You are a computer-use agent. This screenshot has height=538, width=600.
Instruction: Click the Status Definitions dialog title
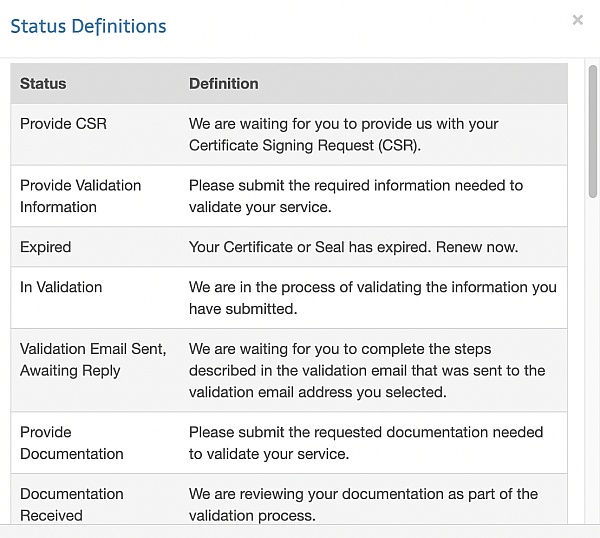(88, 26)
